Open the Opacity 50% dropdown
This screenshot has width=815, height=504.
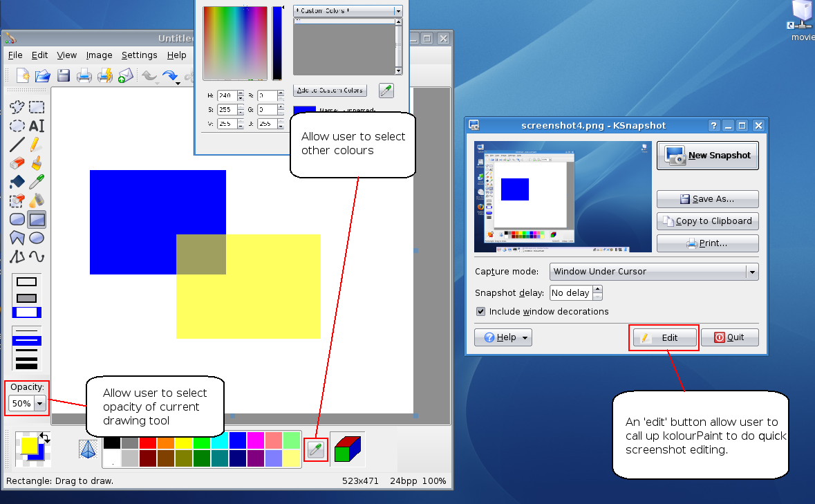(40, 403)
